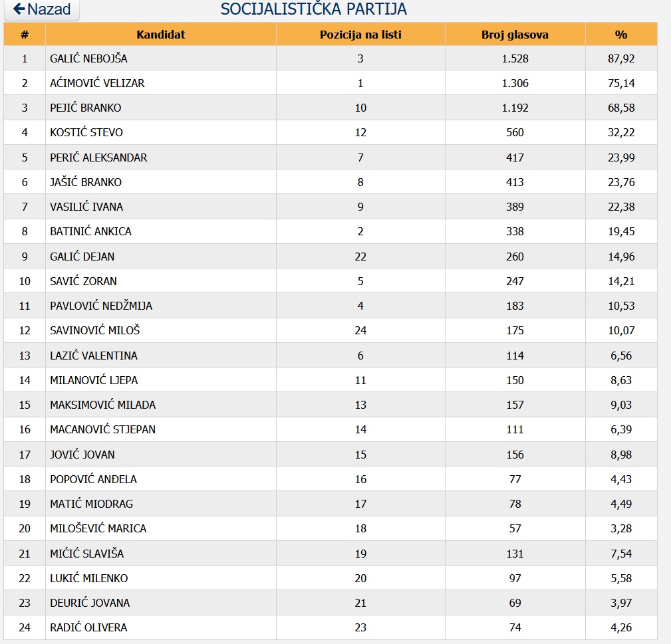Select the VASILIĆ IVANA row

(x=331, y=207)
